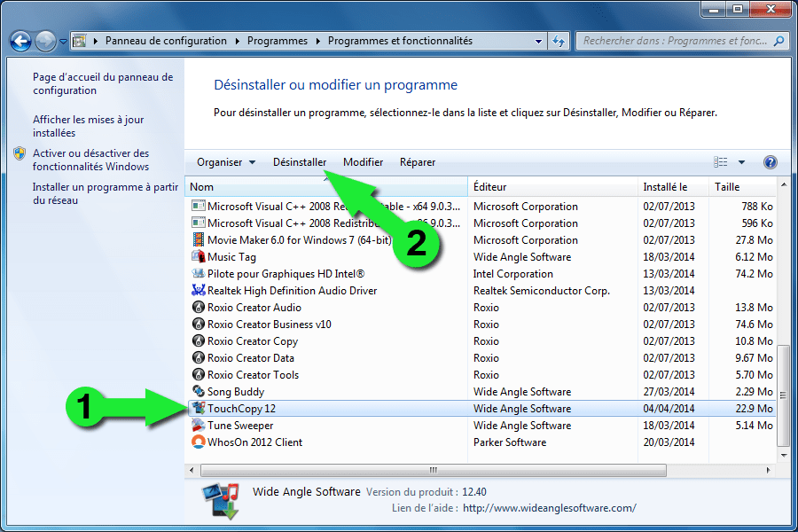The width and height of the screenshot is (798, 532).
Task: Click the horizontal scrollbar left arrow
Action: [x=192, y=470]
